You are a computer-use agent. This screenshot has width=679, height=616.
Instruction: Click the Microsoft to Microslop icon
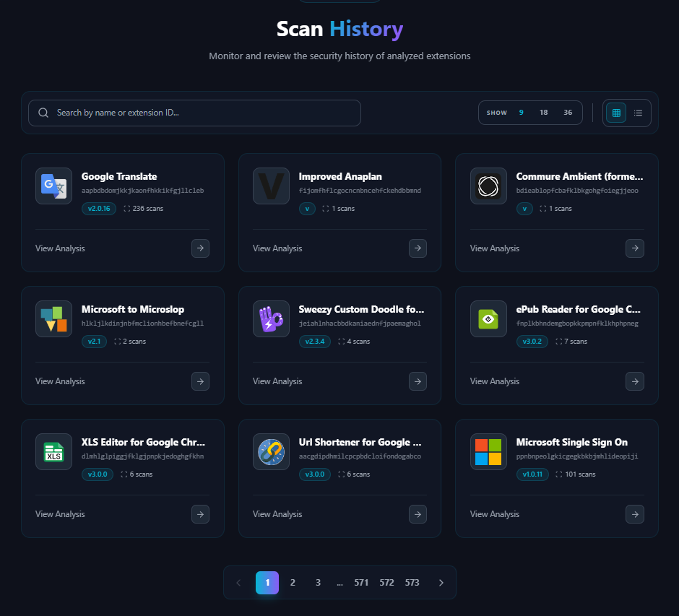pyautogui.click(x=53, y=318)
